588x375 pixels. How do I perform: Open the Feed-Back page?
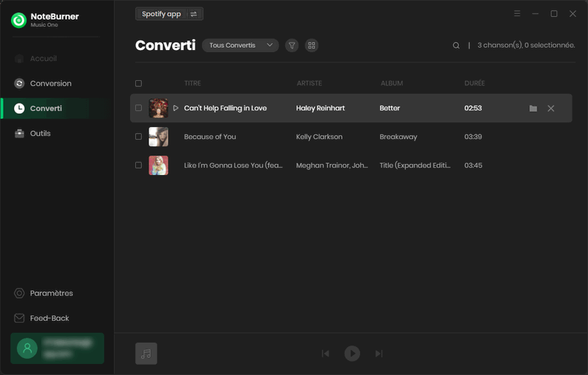(49, 318)
